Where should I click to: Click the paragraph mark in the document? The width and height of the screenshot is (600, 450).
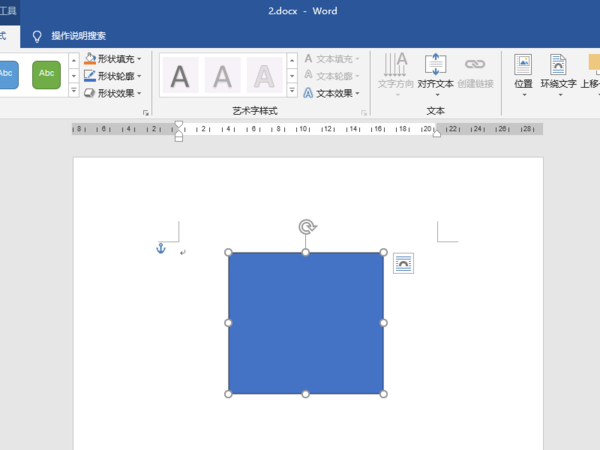coord(183,252)
